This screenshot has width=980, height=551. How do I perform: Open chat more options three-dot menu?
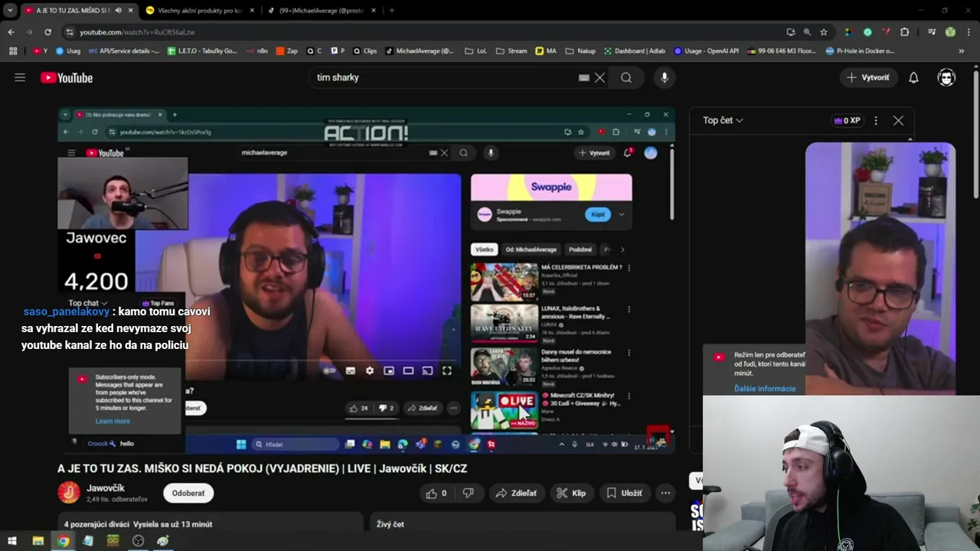coord(876,120)
